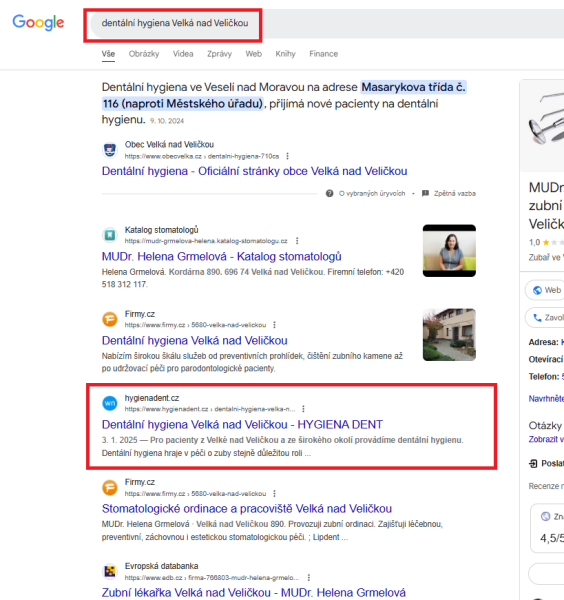Open more options for katalog-stomatologu.cz result
This screenshot has height=600, width=564.
pos(297,241)
